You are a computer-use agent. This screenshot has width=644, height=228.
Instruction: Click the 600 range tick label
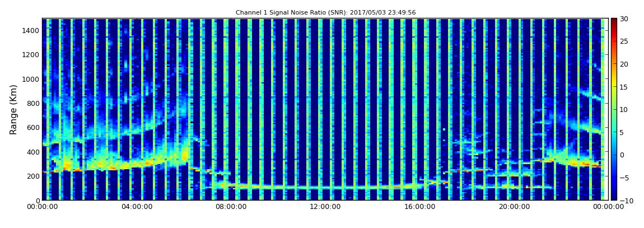coord(32,127)
